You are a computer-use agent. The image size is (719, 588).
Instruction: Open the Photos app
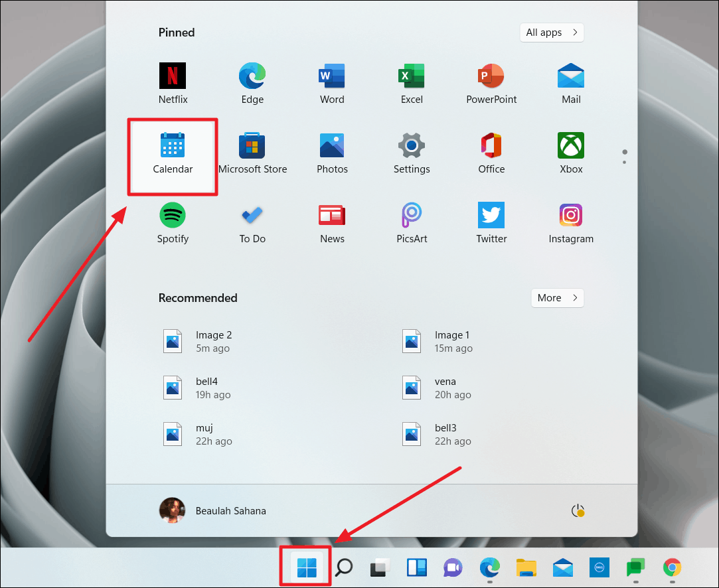[x=332, y=153]
